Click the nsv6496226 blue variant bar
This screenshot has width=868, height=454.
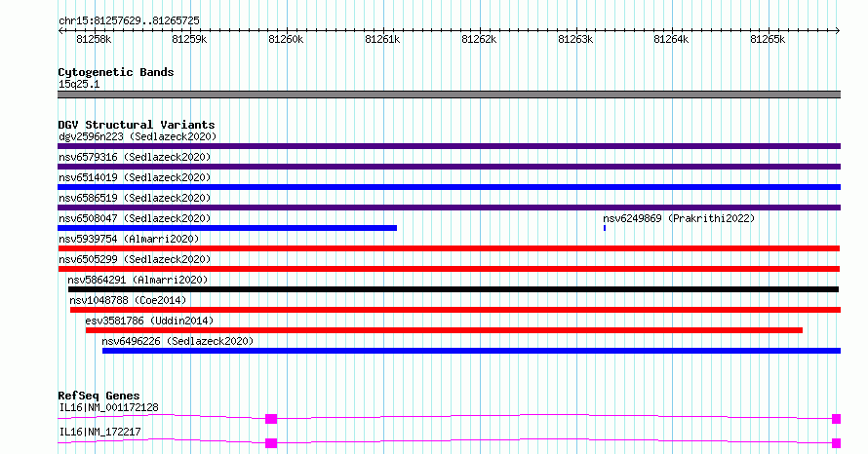click(x=472, y=351)
